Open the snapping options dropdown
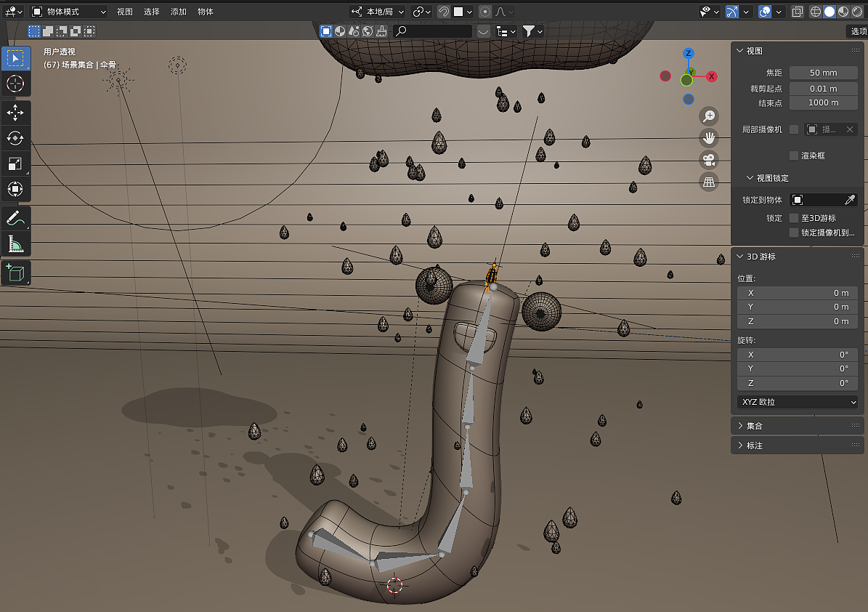The width and height of the screenshot is (868, 612). (463, 12)
